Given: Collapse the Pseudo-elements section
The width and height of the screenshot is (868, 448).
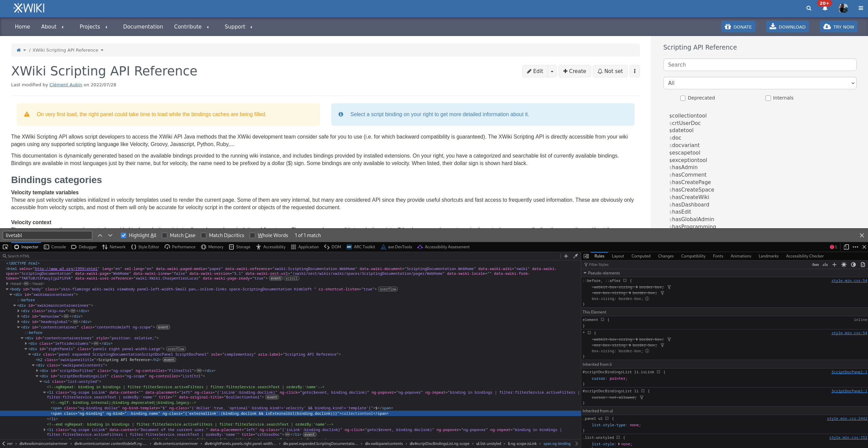Looking at the screenshot, I should pyautogui.click(x=585, y=273).
